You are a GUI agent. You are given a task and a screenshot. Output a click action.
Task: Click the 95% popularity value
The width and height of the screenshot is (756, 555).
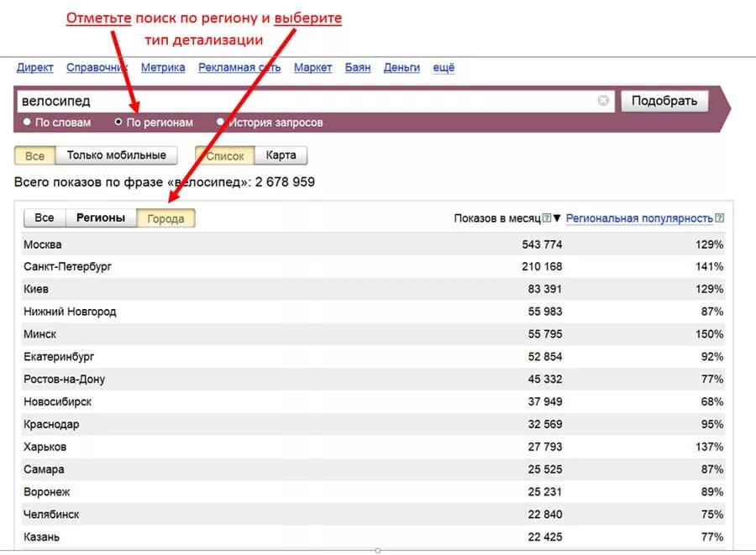click(x=712, y=425)
